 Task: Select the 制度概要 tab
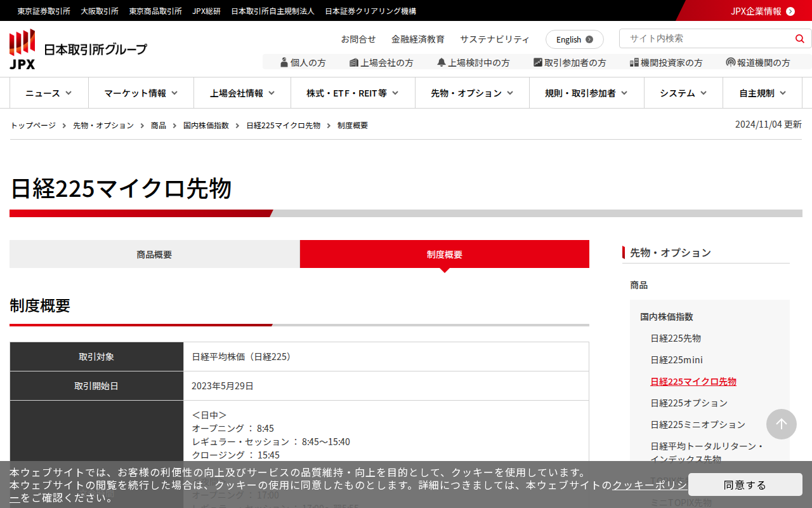(445, 254)
